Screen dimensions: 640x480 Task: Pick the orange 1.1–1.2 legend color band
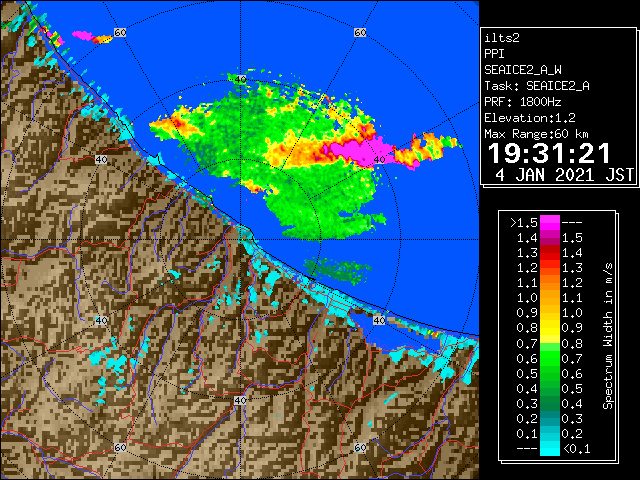click(549, 283)
